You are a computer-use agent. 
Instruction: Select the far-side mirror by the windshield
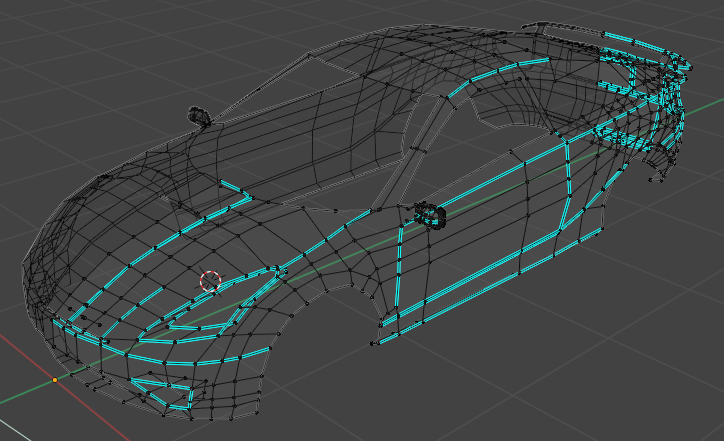point(197,117)
